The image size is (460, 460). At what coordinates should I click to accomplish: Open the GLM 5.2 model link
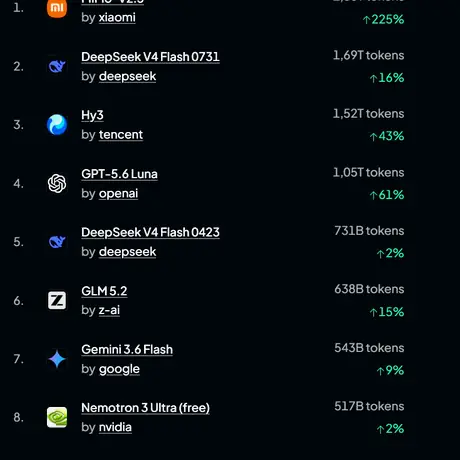click(x=104, y=291)
